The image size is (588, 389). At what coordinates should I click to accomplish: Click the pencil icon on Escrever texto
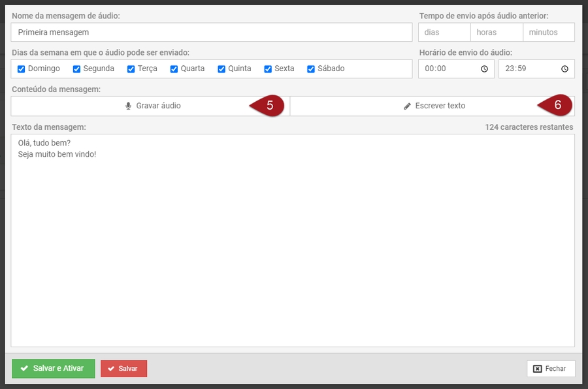click(x=408, y=106)
